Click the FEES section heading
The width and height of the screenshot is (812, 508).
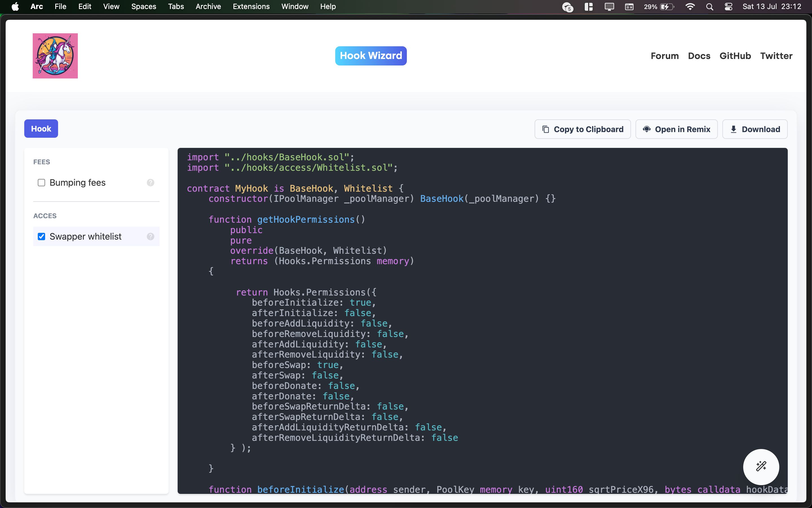[x=42, y=162]
